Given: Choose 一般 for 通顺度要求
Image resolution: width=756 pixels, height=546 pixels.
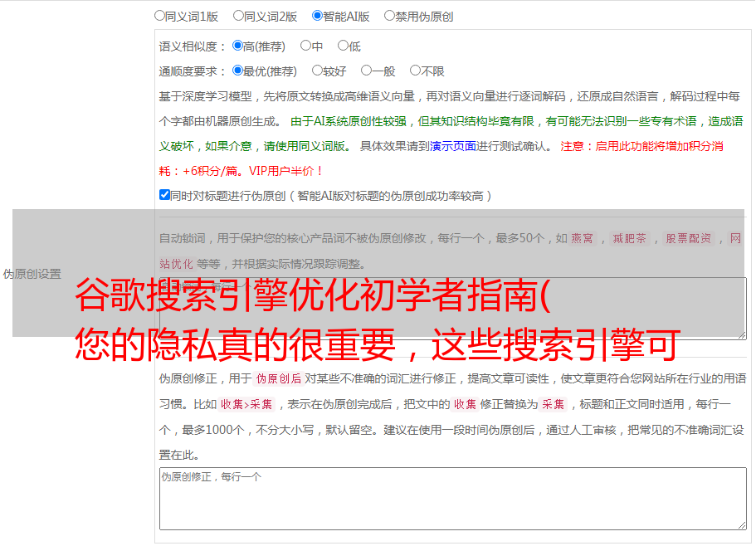Looking at the screenshot, I should tap(367, 71).
